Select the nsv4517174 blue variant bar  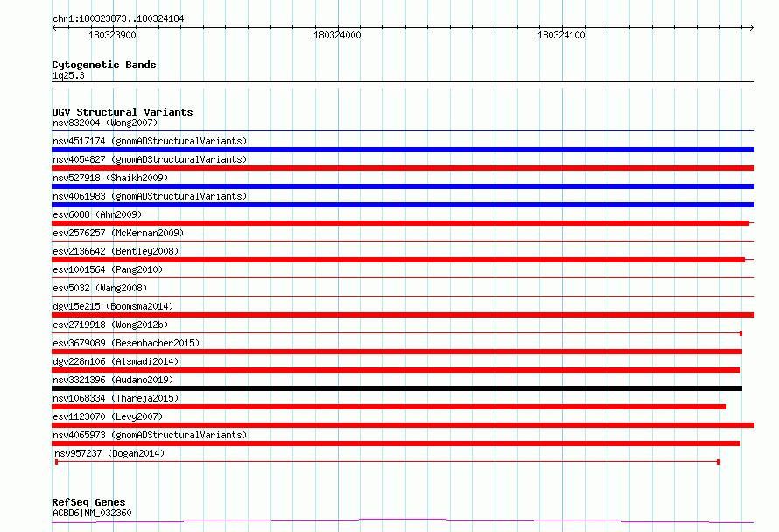coord(403,150)
